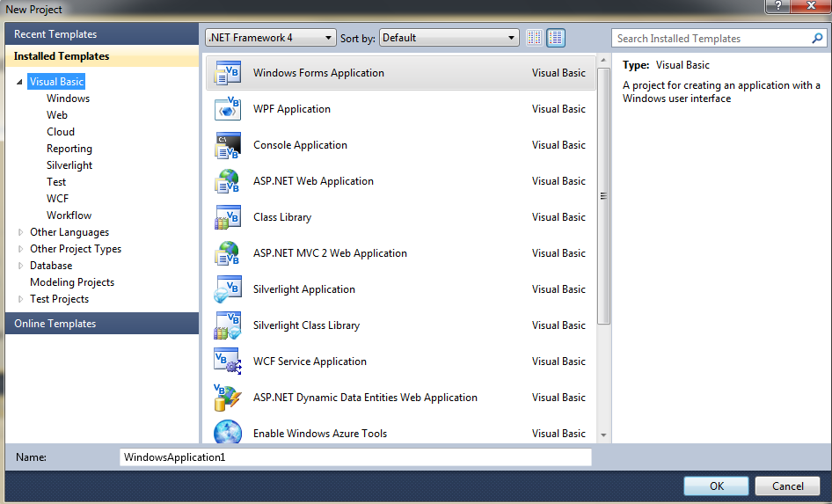Expand the Other Project Types node

pyautogui.click(x=20, y=249)
